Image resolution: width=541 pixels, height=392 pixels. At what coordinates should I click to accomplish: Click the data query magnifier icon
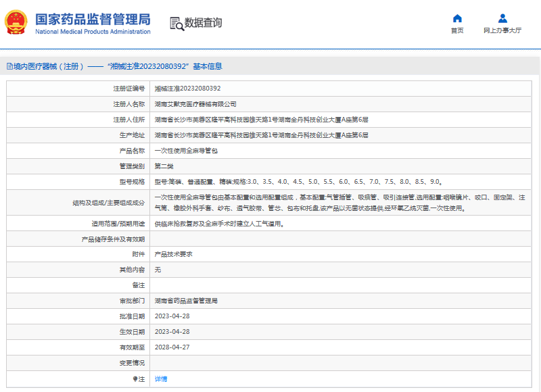coord(177,24)
